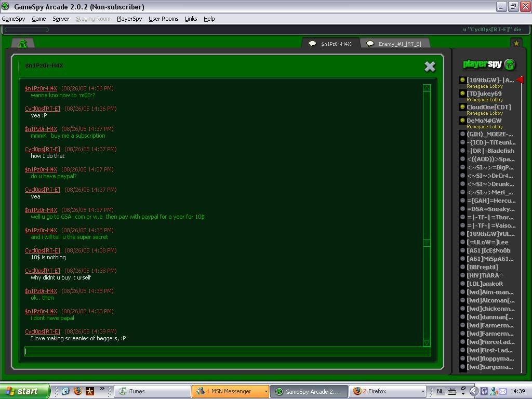
Task: Select offline buddy <~SI~>Drunk...
Action: pyautogui.click(x=490, y=184)
